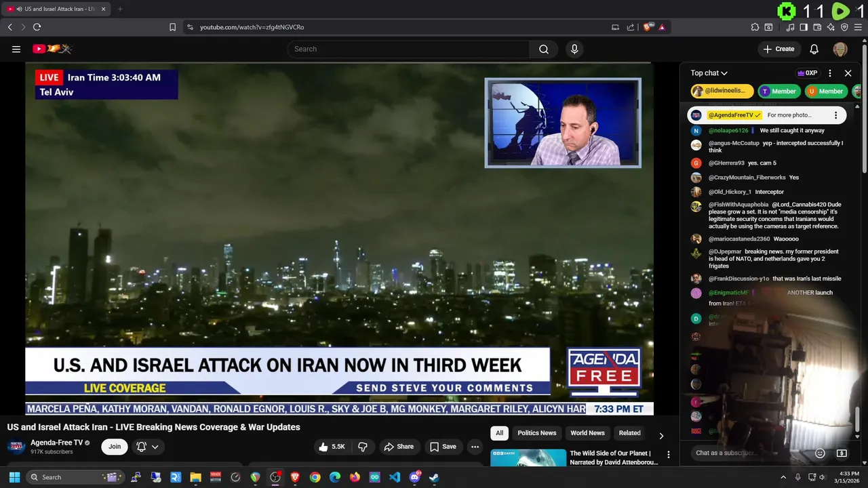Open live chat more options menu

pos(830,73)
